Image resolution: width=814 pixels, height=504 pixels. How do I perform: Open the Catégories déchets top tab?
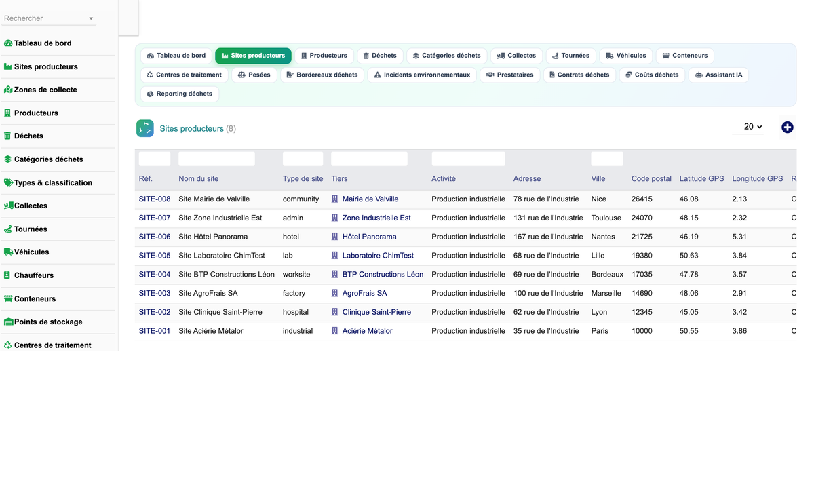click(x=447, y=56)
